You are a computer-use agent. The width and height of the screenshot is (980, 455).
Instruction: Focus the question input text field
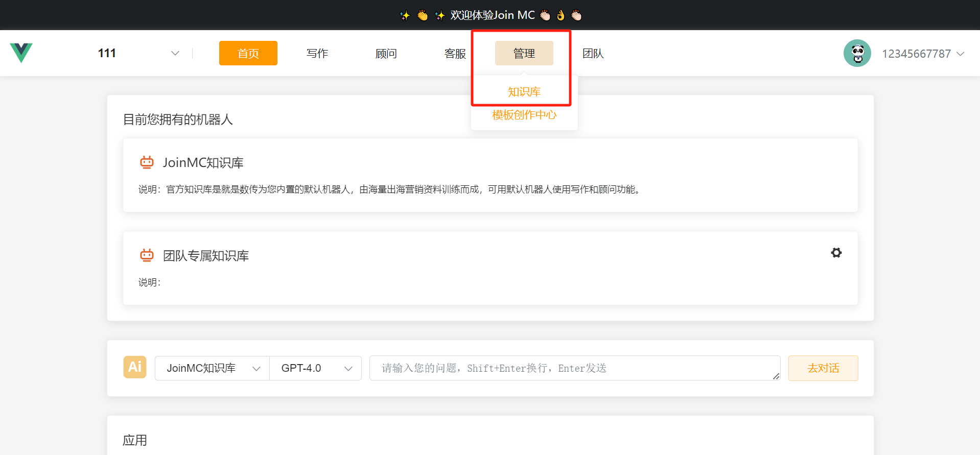click(x=574, y=368)
